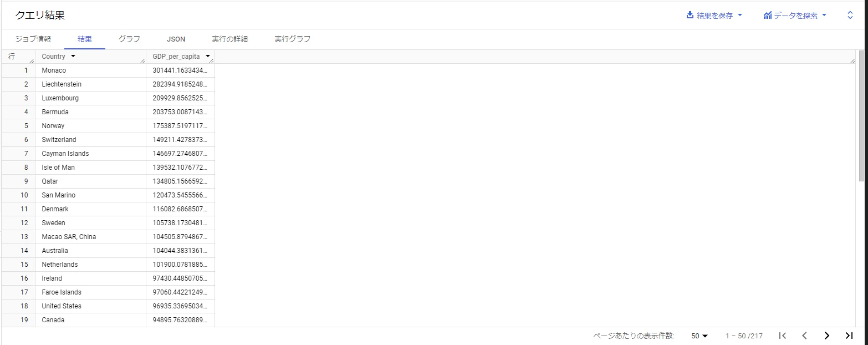868x345 pixels.
Task: Go to the next results page
Action: point(826,336)
